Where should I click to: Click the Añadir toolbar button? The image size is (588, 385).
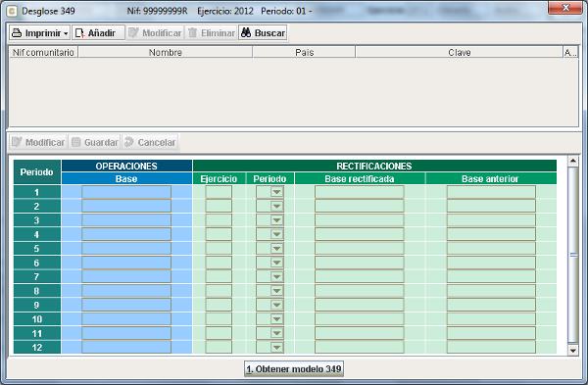pos(98,33)
